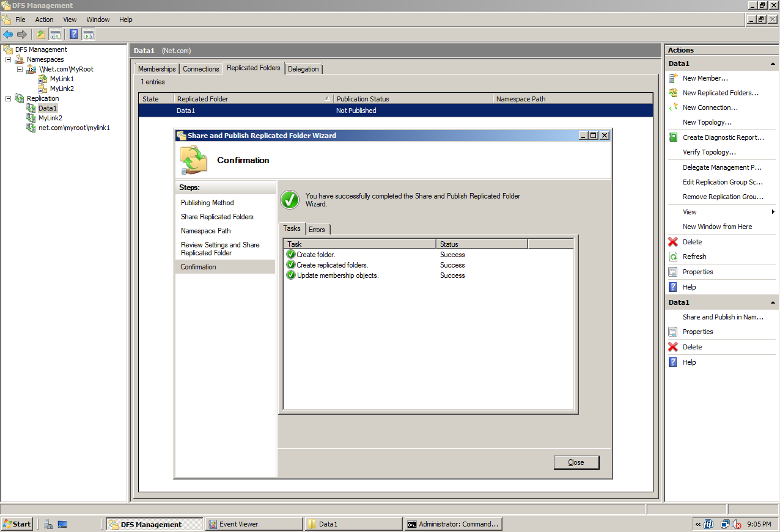Create Diagnostic Report for Data1

(x=721, y=137)
